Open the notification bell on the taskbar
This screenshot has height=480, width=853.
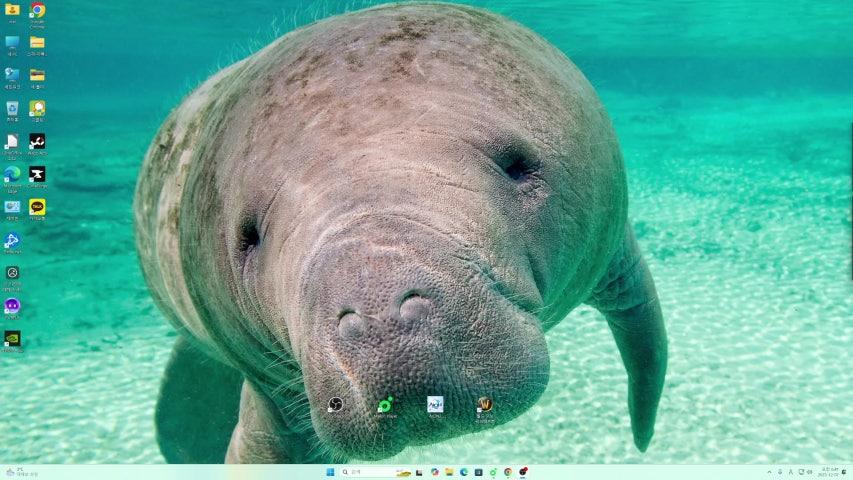pos(845,472)
